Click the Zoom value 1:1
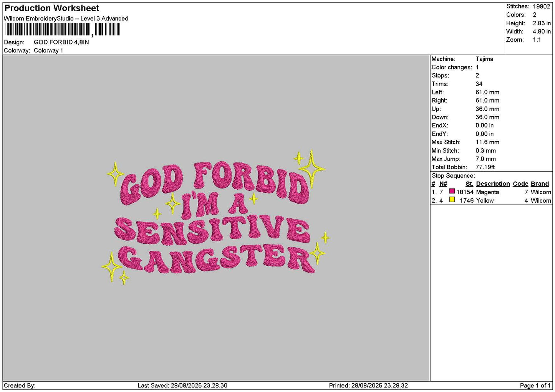 coord(537,40)
